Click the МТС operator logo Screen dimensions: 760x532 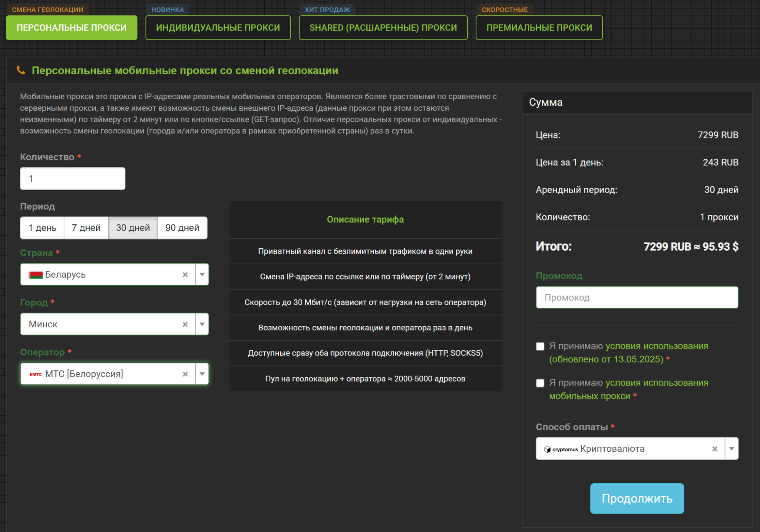[x=35, y=374]
